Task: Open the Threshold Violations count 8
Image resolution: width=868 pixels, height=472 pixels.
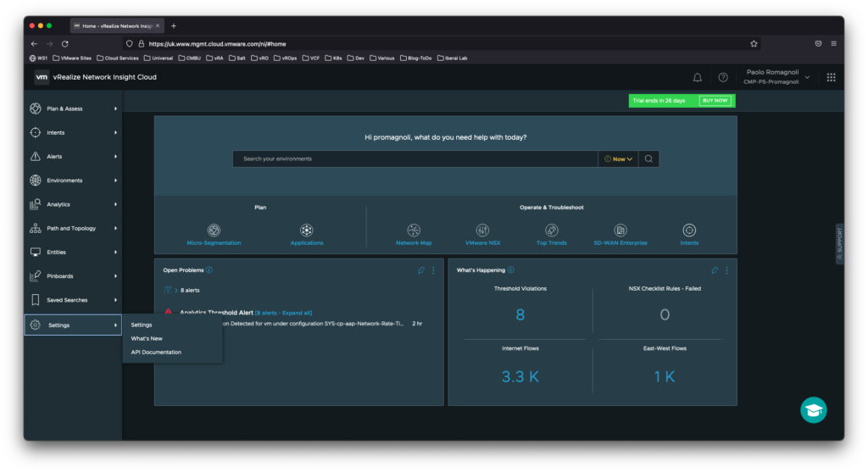Action: pyautogui.click(x=520, y=315)
